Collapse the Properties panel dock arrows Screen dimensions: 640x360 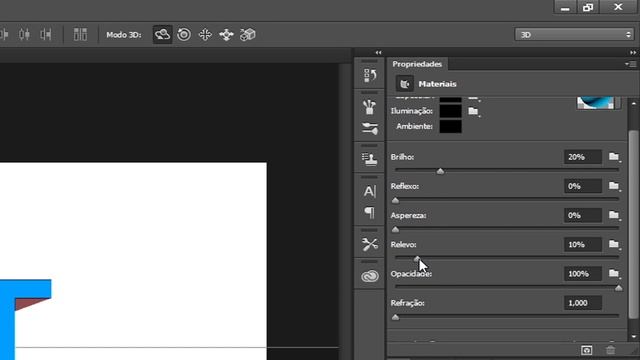pos(633,53)
